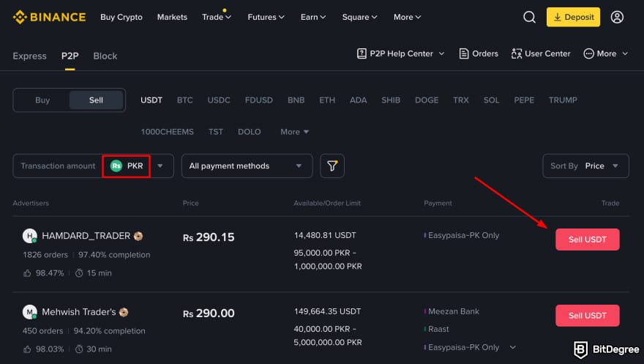Image resolution: width=644 pixels, height=364 pixels.
Task: Click the yellow Deposit button
Action: 573,18
